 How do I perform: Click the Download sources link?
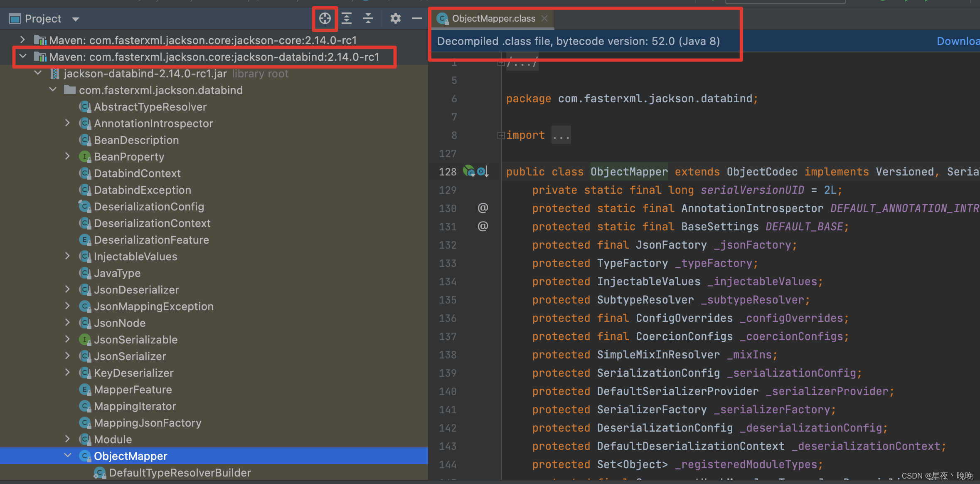pyautogui.click(x=958, y=41)
